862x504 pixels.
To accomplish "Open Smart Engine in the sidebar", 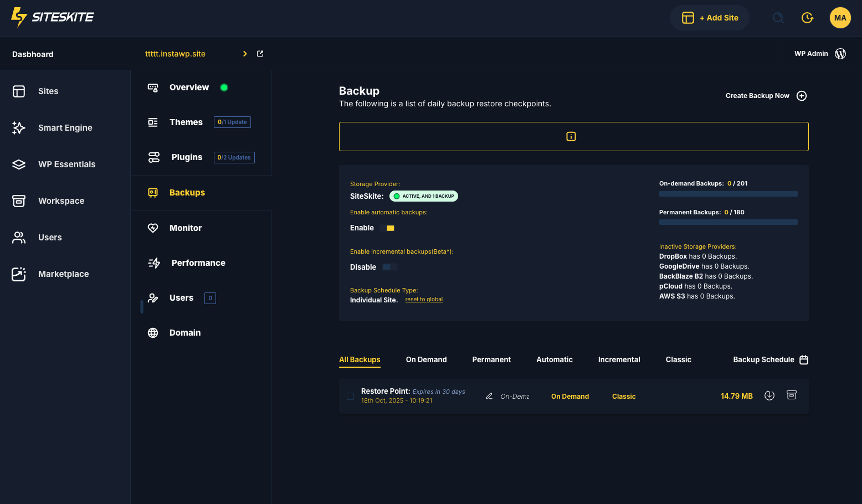I will click(x=65, y=128).
